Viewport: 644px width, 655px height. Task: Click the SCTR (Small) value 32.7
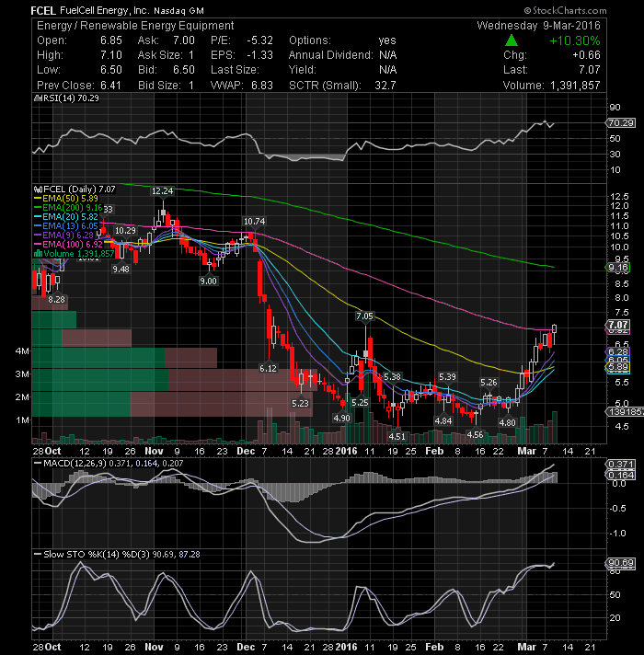(x=385, y=86)
